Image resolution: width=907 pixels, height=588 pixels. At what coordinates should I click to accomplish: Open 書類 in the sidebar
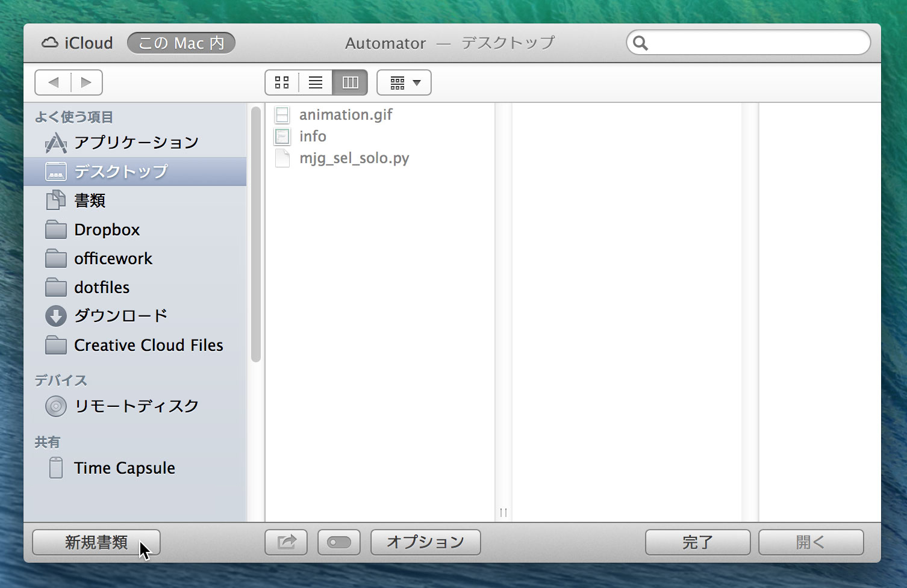135,200
